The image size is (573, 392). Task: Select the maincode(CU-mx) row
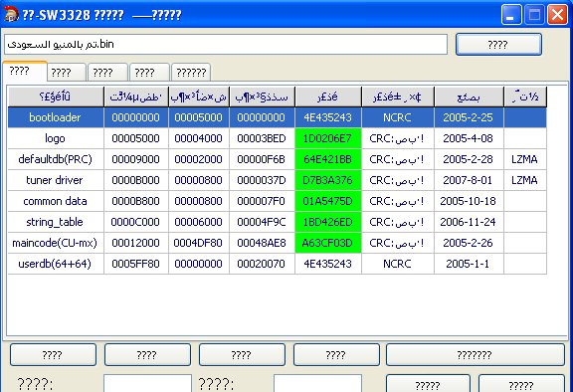[277, 243]
